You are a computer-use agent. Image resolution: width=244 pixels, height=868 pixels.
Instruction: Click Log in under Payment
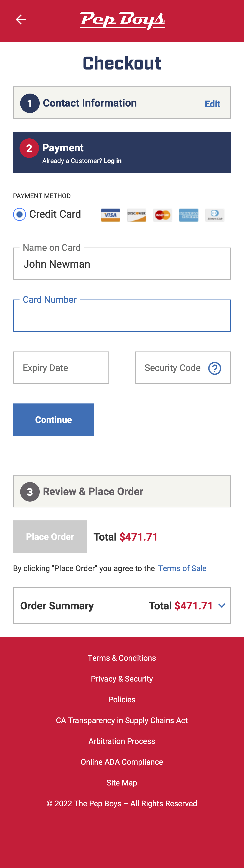(x=112, y=161)
